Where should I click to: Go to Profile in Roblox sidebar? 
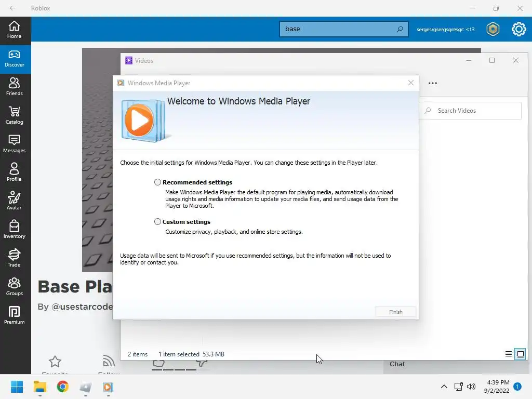14,172
